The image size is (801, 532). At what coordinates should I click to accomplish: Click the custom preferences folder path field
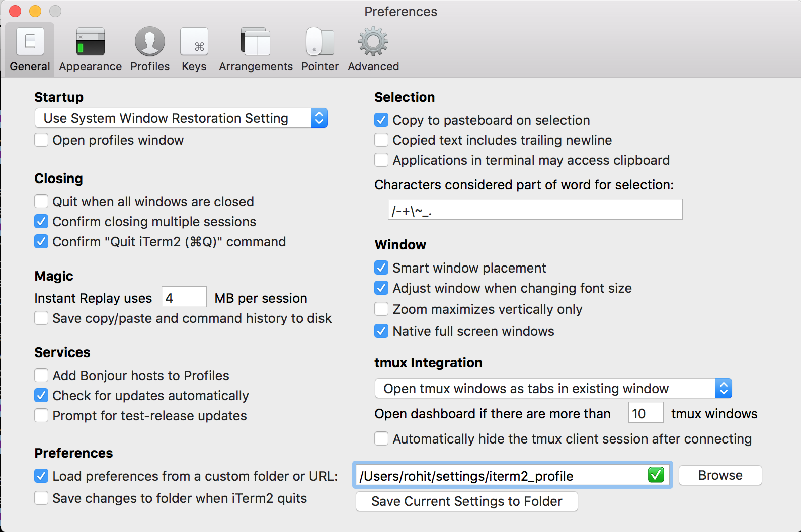coord(512,475)
